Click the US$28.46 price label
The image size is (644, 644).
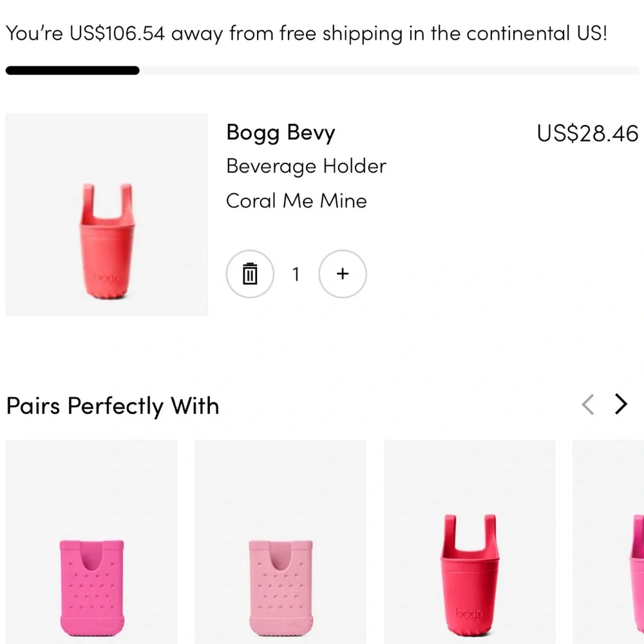(587, 133)
